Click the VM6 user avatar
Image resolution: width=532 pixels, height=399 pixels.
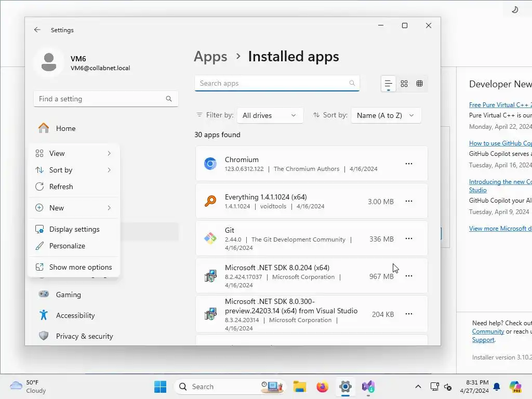click(x=49, y=62)
